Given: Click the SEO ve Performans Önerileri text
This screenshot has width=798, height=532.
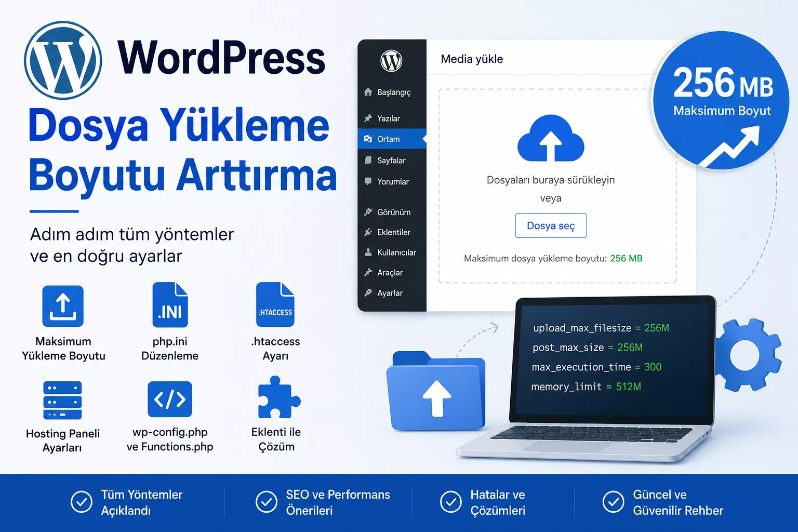Looking at the screenshot, I should (338, 502).
